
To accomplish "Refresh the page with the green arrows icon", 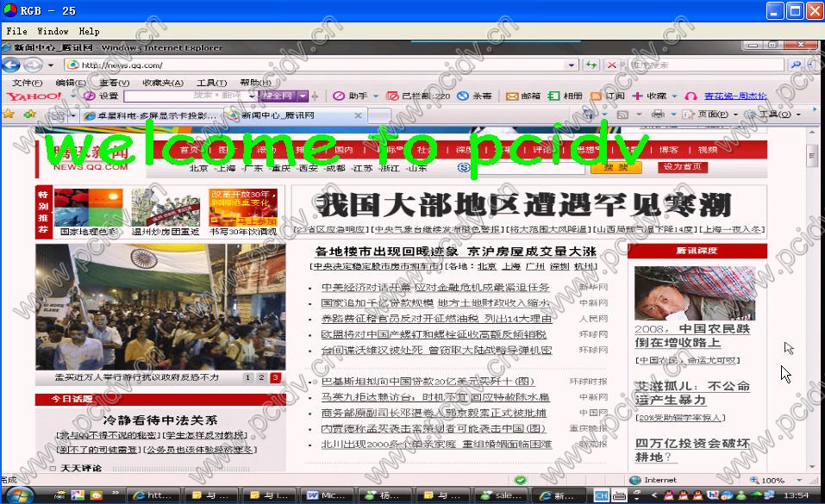I will pos(591,65).
